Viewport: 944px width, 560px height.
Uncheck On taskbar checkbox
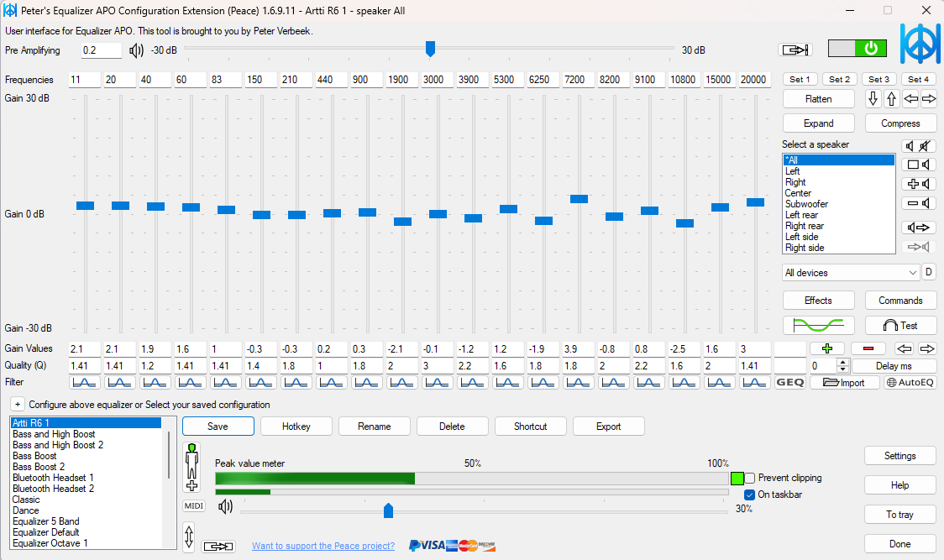click(x=750, y=495)
